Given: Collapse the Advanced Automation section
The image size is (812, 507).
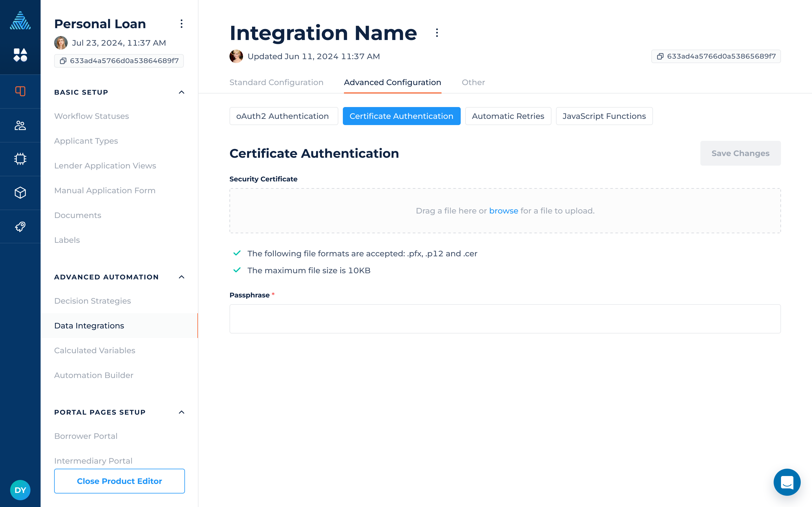Looking at the screenshot, I should (x=181, y=277).
